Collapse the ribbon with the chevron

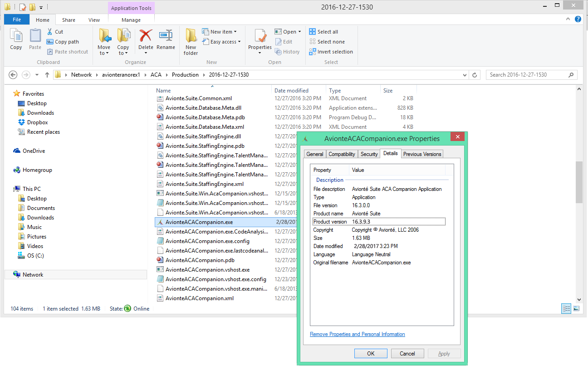click(x=568, y=19)
